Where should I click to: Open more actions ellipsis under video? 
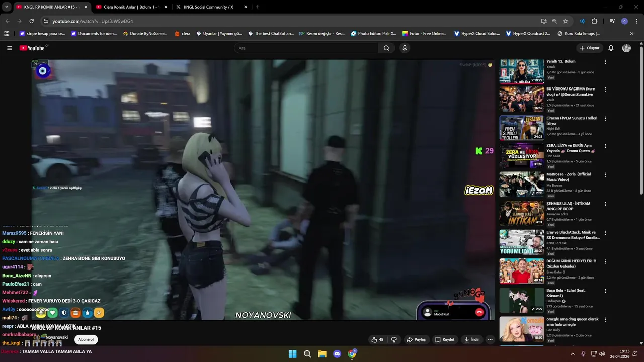(x=490, y=340)
